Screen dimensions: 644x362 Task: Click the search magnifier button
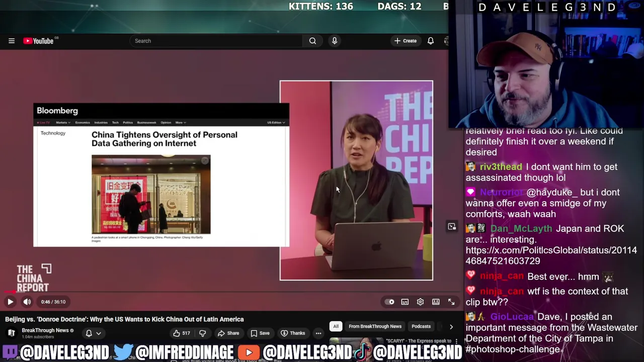[312, 41]
